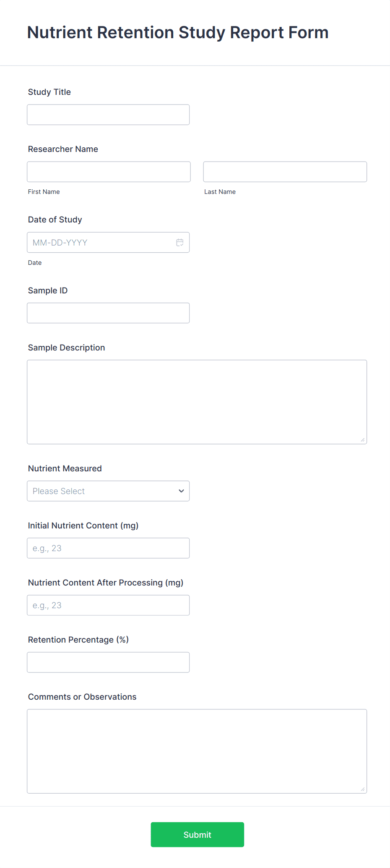This screenshot has height=868, width=390.
Task: Click the Last Name input box
Action: coord(285,172)
